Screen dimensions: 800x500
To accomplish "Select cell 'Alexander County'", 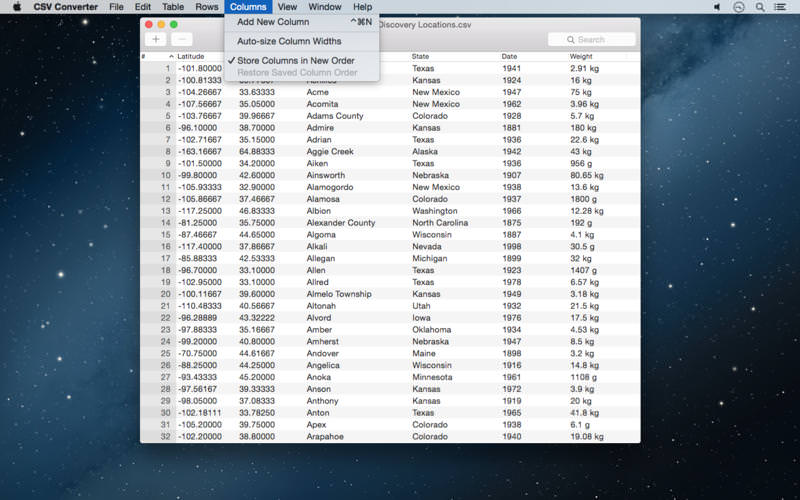I will pyautogui.click(x=340, y=223).
